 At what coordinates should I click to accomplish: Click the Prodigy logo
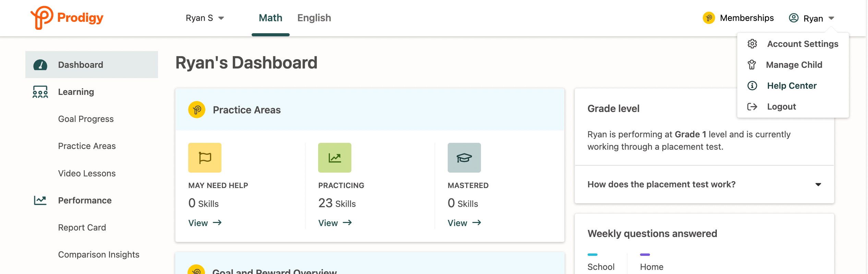(x=67, y=18)
